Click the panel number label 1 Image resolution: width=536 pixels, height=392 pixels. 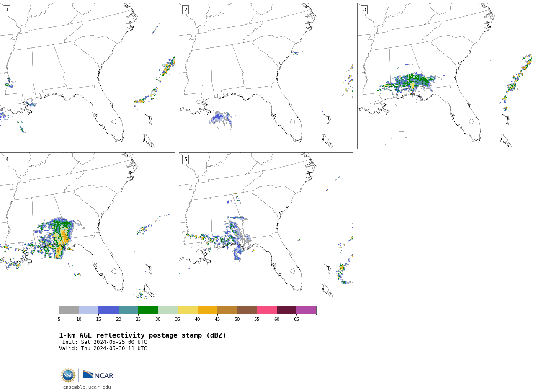[7, 10]
